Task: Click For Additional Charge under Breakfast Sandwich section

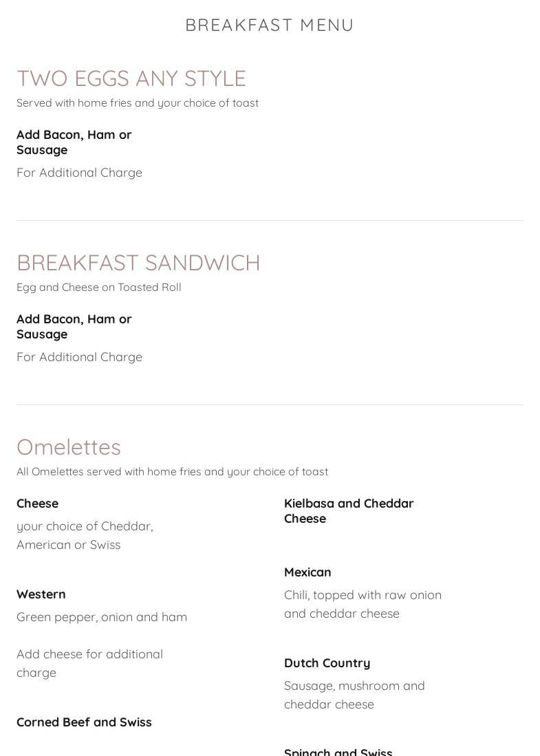Action: [79, 357]
